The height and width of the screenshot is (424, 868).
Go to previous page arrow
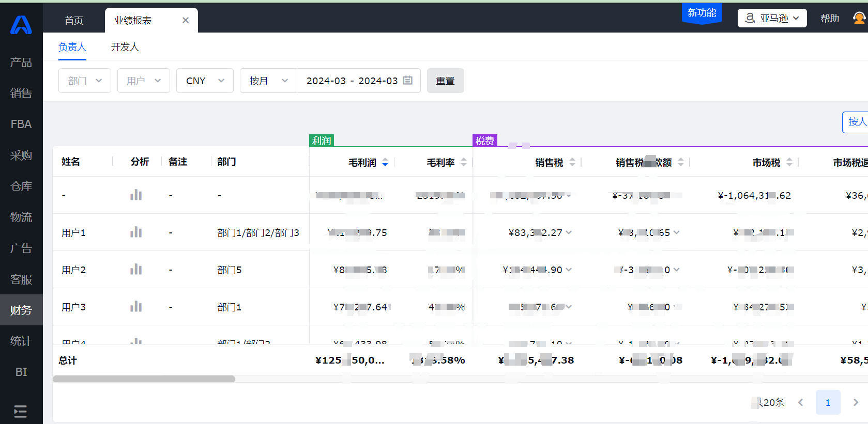[x=801, y=402]
